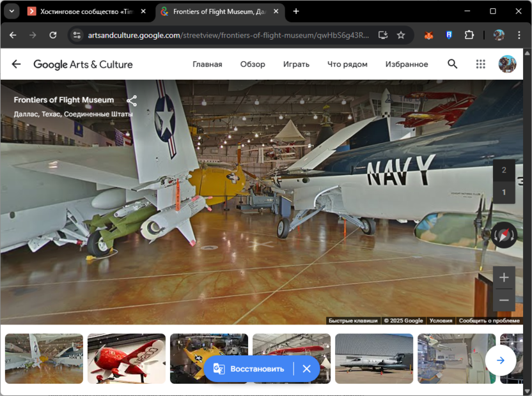
Task: Click the artsandculture.google.com address bar
Action: pyautogui.click(x=228, y=35)
